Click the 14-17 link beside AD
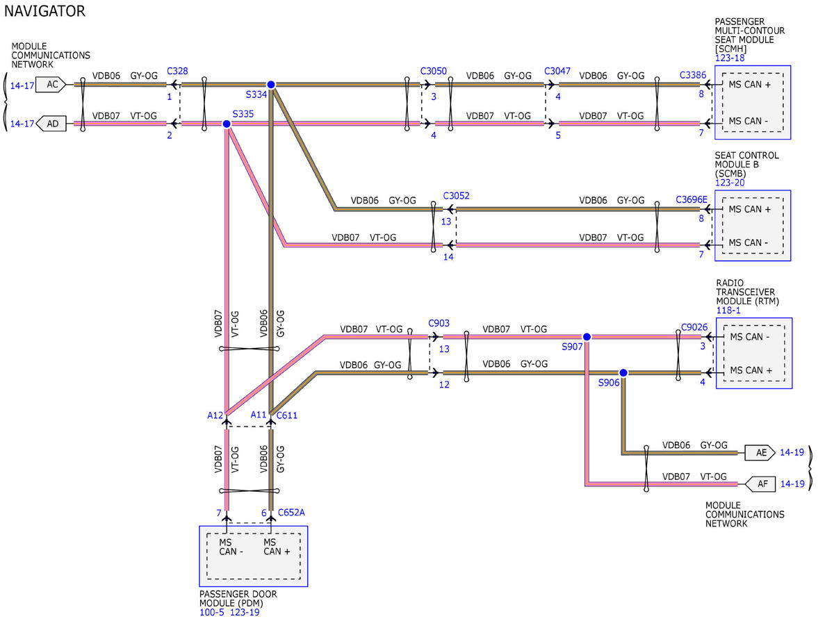This screenshot has width=834, height=644. 22,124
